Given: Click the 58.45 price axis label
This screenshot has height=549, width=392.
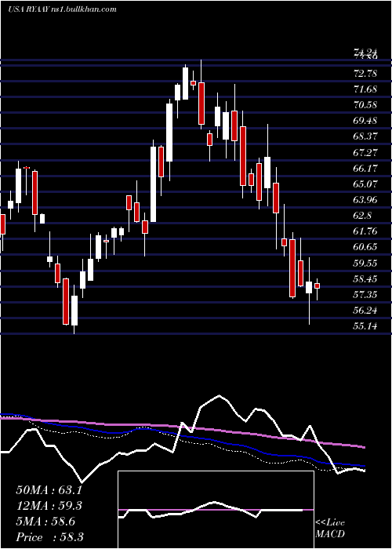Looking at the screenshot, I should [x=366, y=279].
